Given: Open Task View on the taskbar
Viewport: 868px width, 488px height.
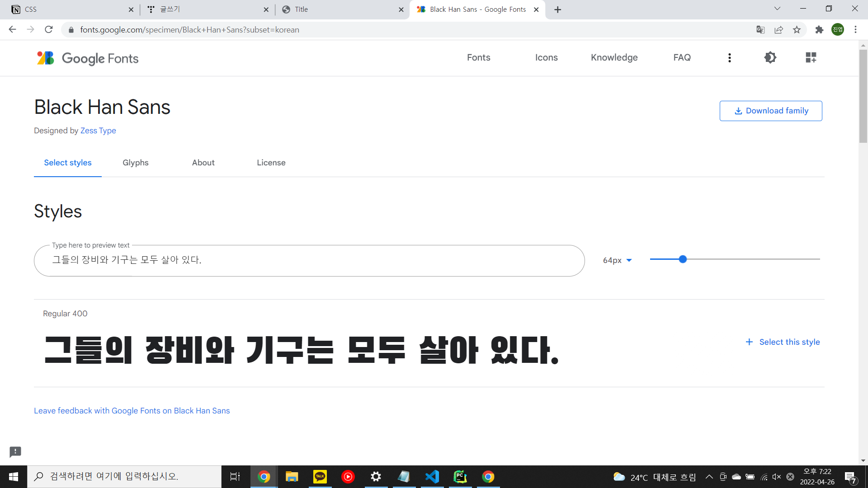Looking at the screenshot, I should [235, 477].
